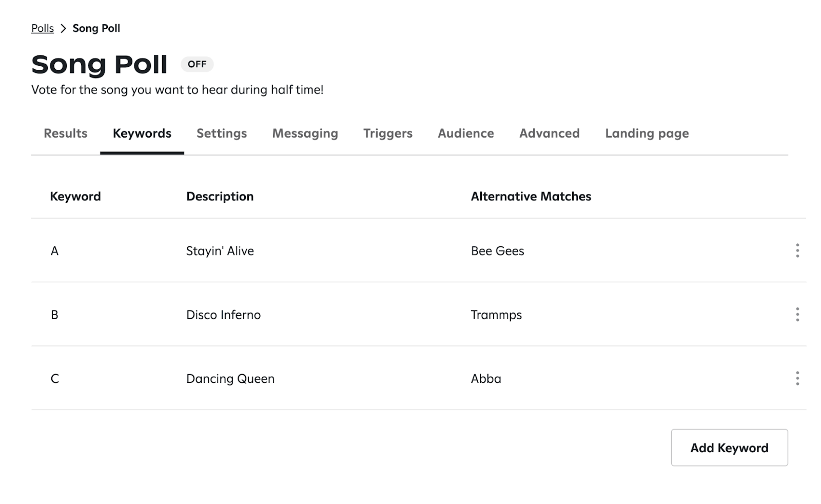Open the Triggers tab

(387, 133)
